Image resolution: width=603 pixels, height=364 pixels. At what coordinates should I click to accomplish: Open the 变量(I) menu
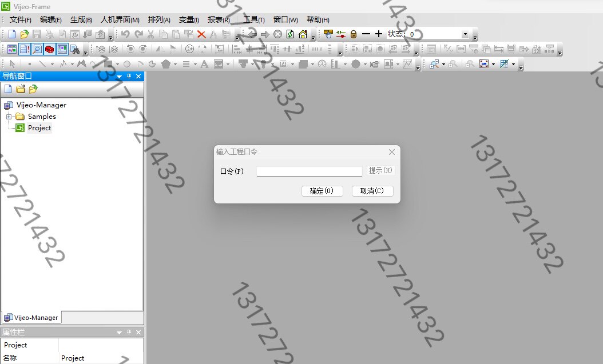189,19
